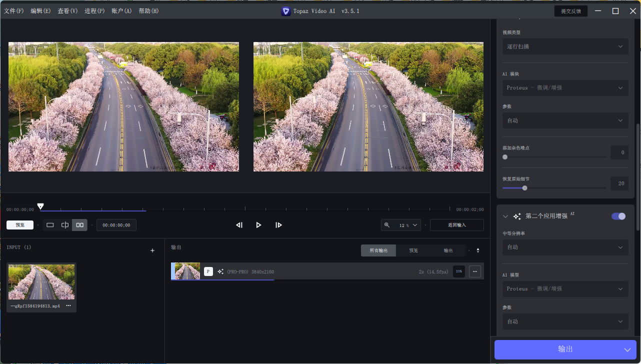Click the (PRO-PRO) 3840x2160 output label
Image resolution: width=641 pixels, height=364 pixels.
coord(250,271)
